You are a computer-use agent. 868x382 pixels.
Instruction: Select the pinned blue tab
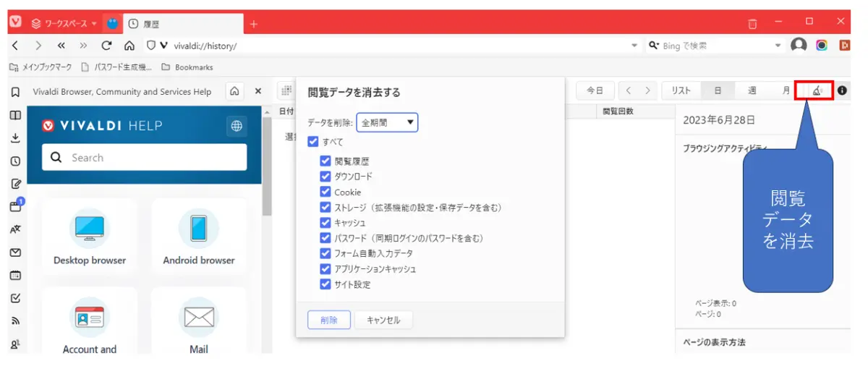112,23
